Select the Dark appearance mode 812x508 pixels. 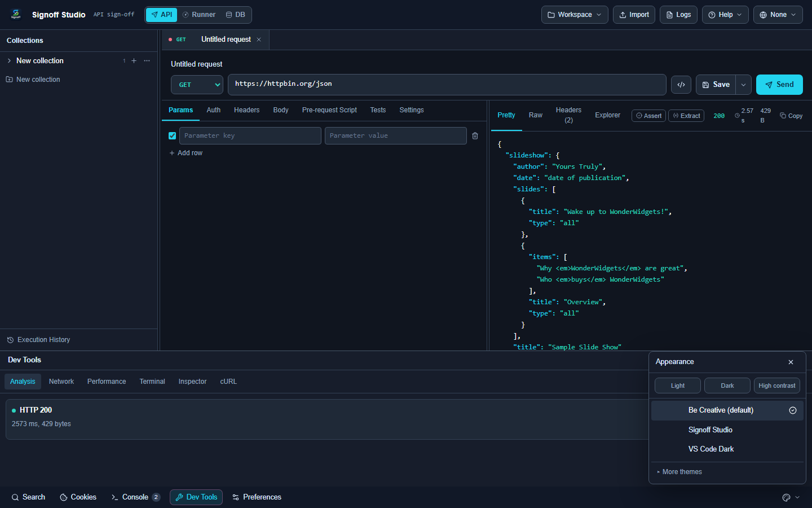(727, 386)
